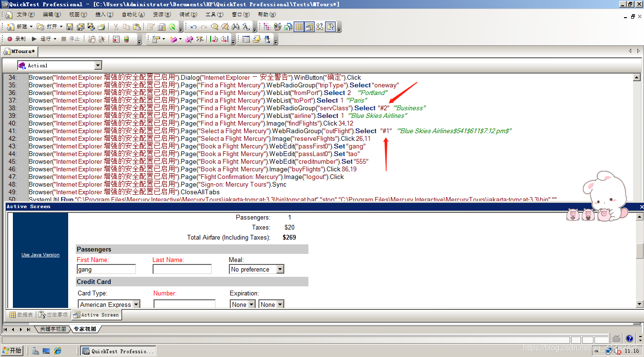Click the insert checkpoint icon
Viewport: 644px width, 357px height.
[155, 39]
